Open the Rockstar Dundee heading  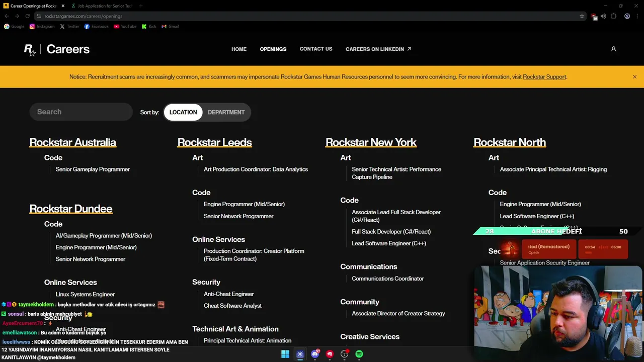click(x=71, y=209)
